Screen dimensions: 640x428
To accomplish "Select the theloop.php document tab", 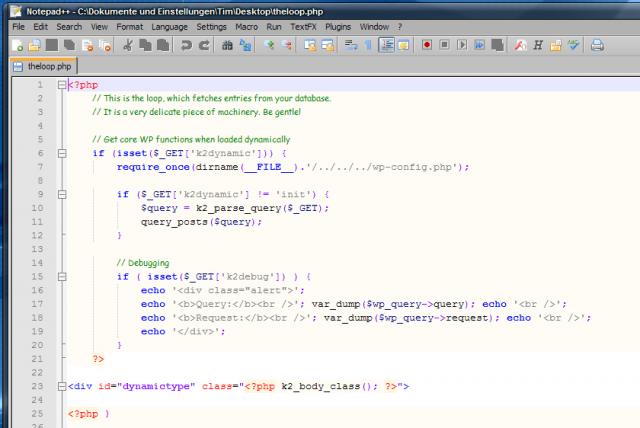I will coord(43,66).
